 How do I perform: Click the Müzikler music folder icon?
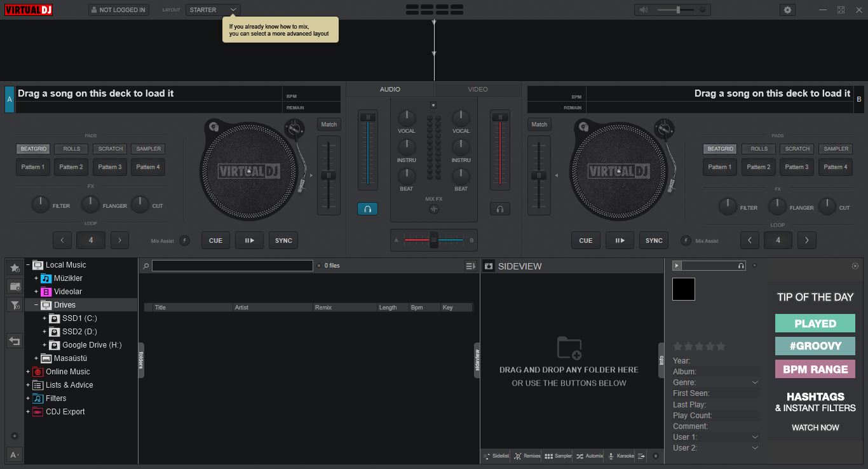[x=46, y=278]
